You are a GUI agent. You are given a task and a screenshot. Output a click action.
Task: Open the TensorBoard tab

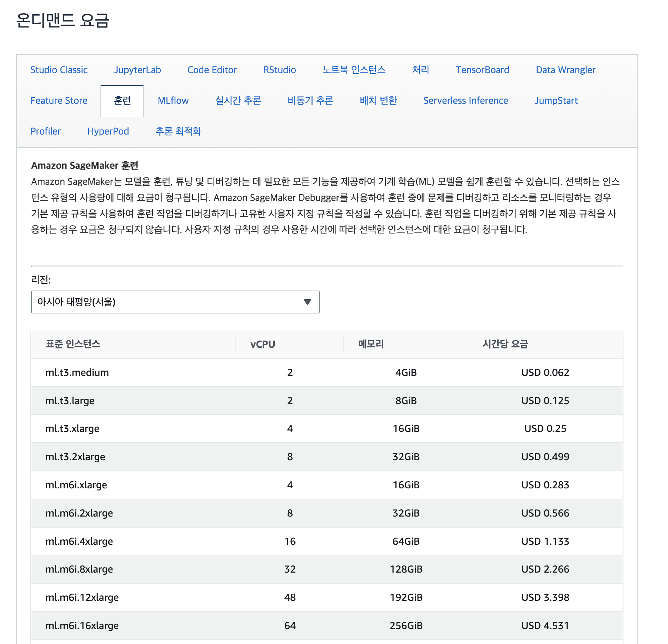coord(483,70)
